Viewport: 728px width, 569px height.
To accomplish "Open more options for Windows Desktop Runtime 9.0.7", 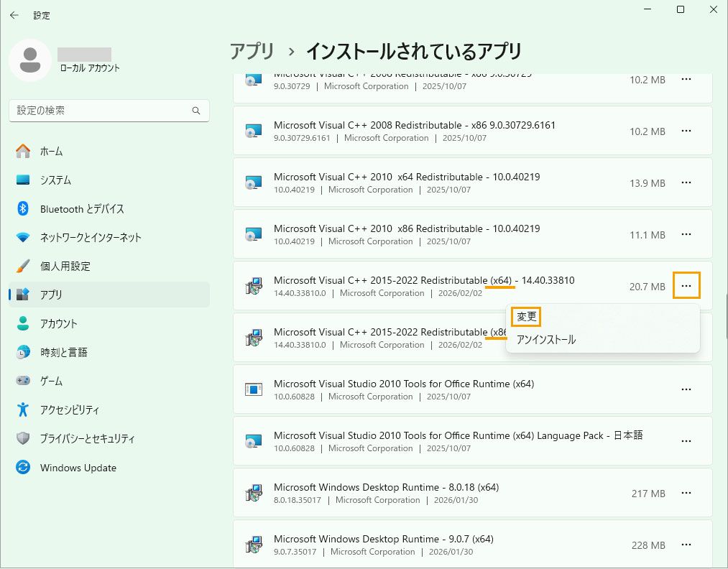I will point(686,545).
